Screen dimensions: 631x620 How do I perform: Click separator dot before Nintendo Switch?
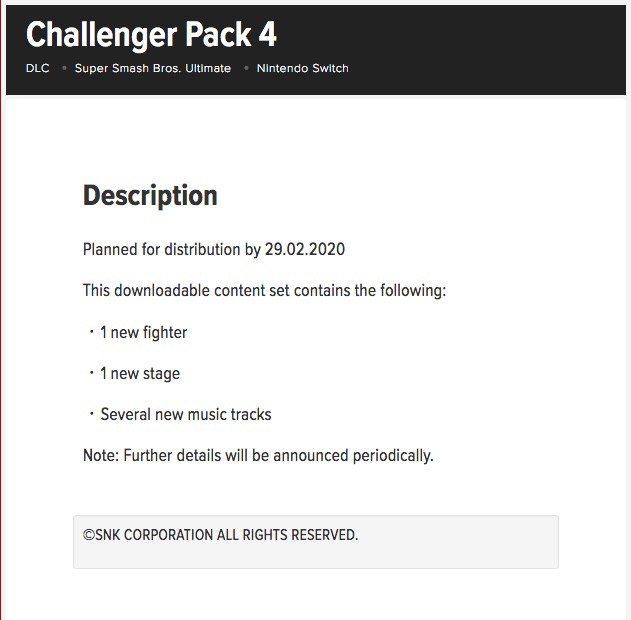coord(246,68)
